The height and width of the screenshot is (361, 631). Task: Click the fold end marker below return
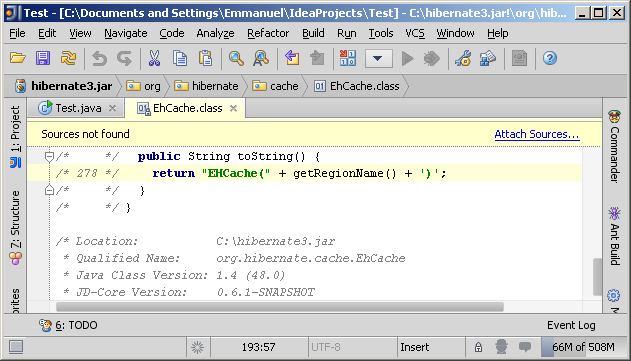point(49,190)
